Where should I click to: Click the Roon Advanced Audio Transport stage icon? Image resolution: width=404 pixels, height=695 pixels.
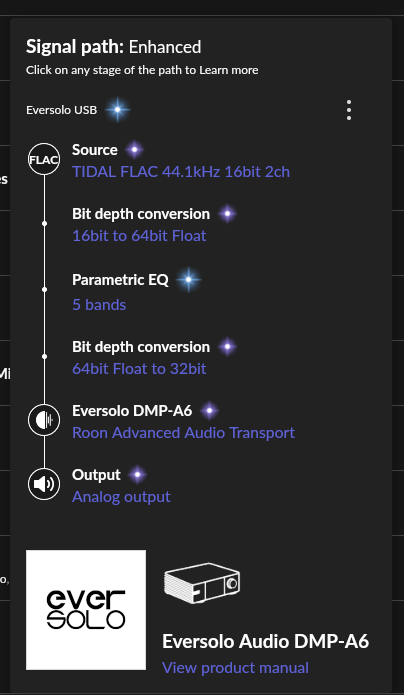pyautogui.click(x=44, y=420)
